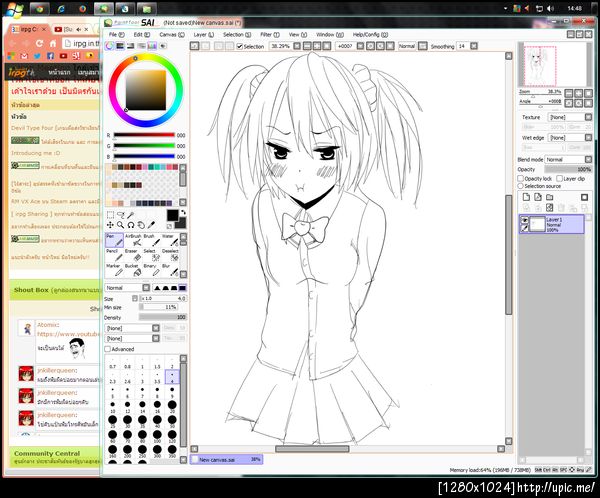Viewport: 600px width, 498px height.
Task: Click the Shout Box heading in browser
Action: click(x=31, y=290)
